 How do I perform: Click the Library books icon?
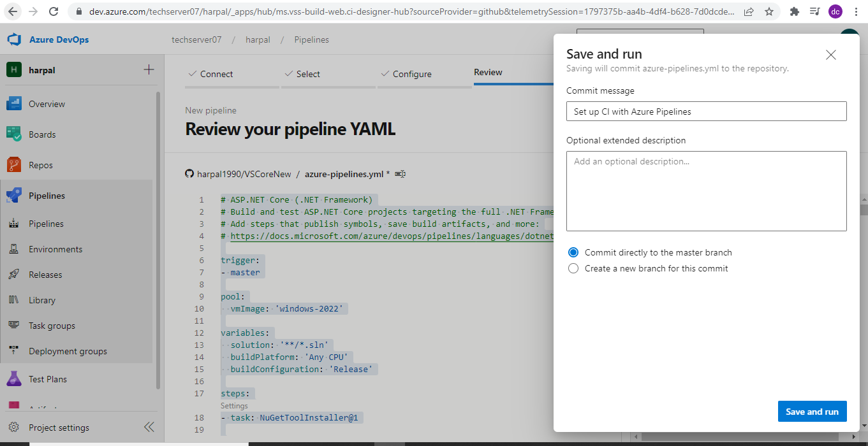(x=14, y=300)
